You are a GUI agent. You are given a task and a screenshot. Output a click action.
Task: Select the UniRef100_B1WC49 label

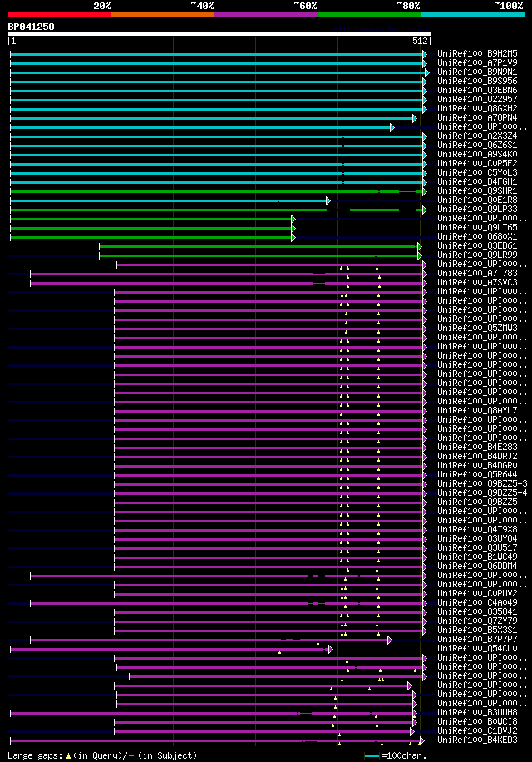pyautogui.click(x=477, y=557)
